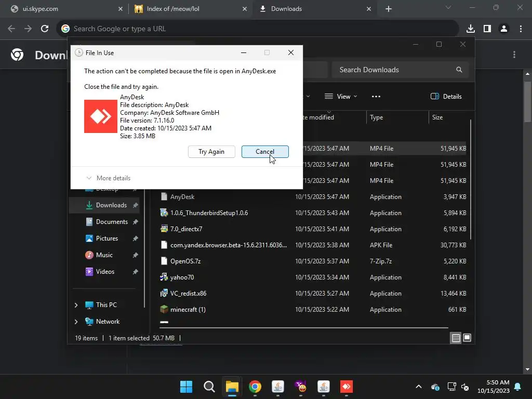Select 1.0.6_ThunderbirdSetup1.0.6 file
This screenshot has width=532, height=399.
coord(313,213)
